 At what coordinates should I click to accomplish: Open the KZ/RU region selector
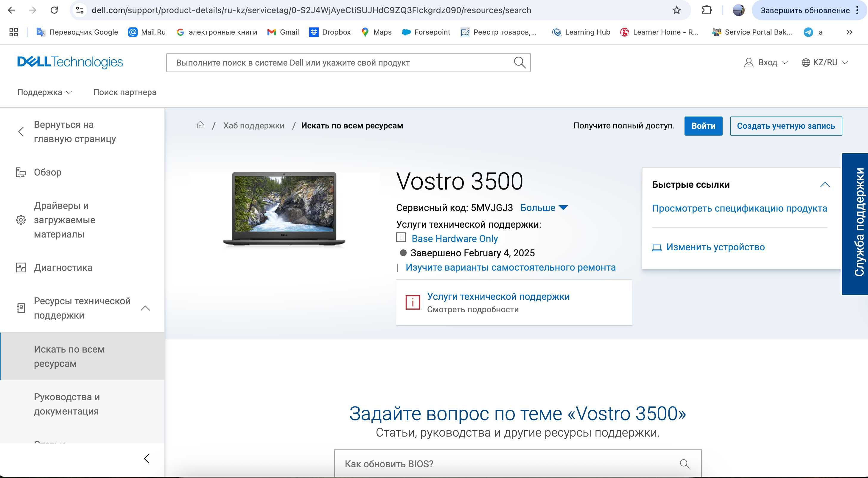[824, 62]
